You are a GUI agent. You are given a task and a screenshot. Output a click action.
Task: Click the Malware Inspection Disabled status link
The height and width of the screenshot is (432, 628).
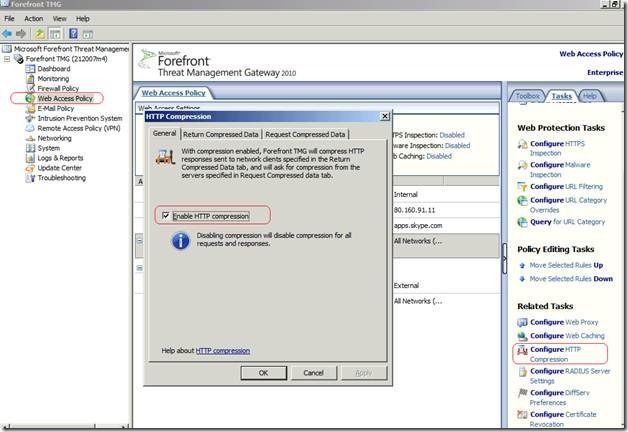[457, 145]
